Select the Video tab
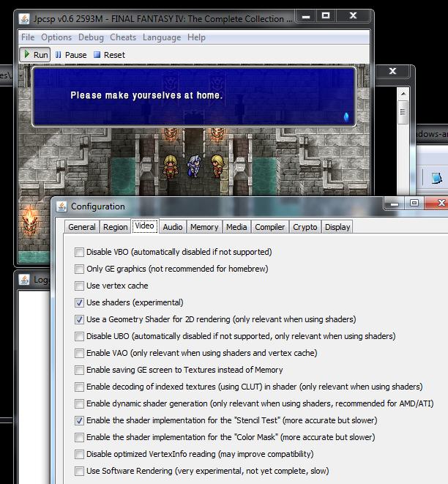448x484 pixels. click(145, 226)
